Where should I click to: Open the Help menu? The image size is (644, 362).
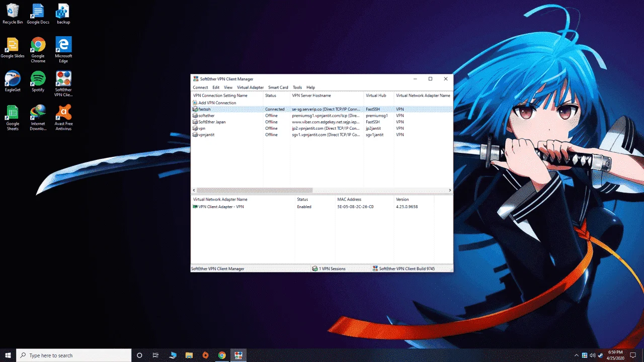point(310,87)
